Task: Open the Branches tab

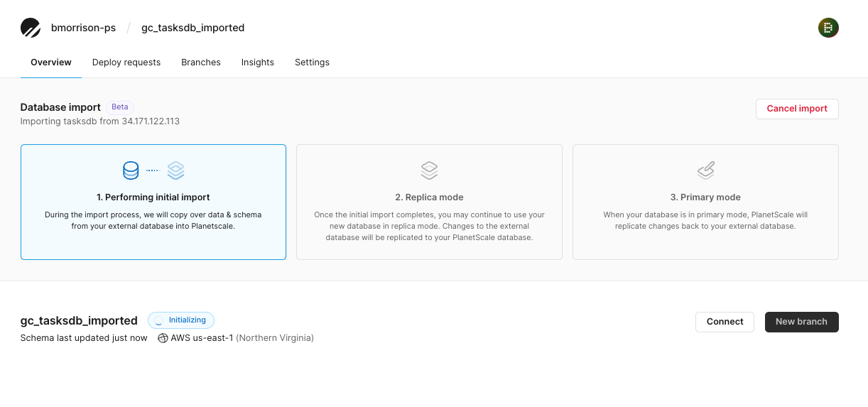Action: (201, 63)
